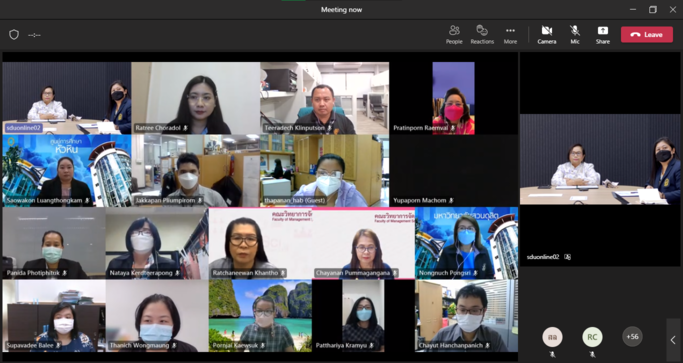Image resolution: width=683 pixels, height=363 pixels.
Task: Open the Reactions menu
Action: (482, 34)
